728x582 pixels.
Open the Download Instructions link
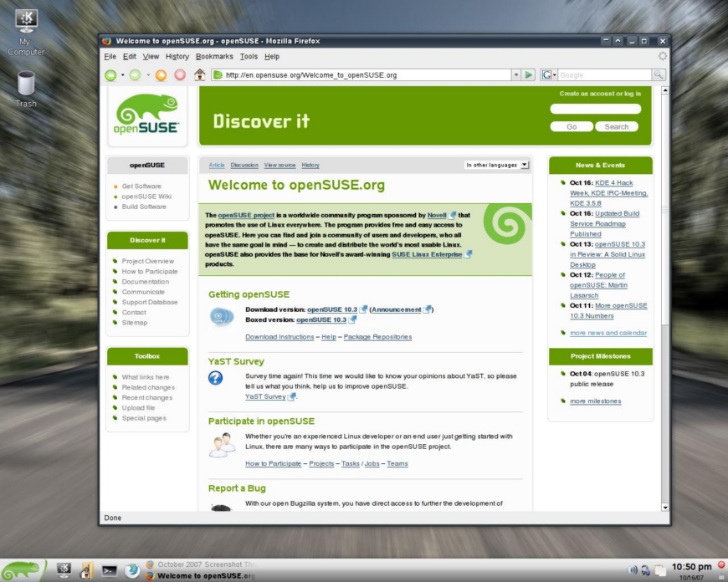click(279, 337)
